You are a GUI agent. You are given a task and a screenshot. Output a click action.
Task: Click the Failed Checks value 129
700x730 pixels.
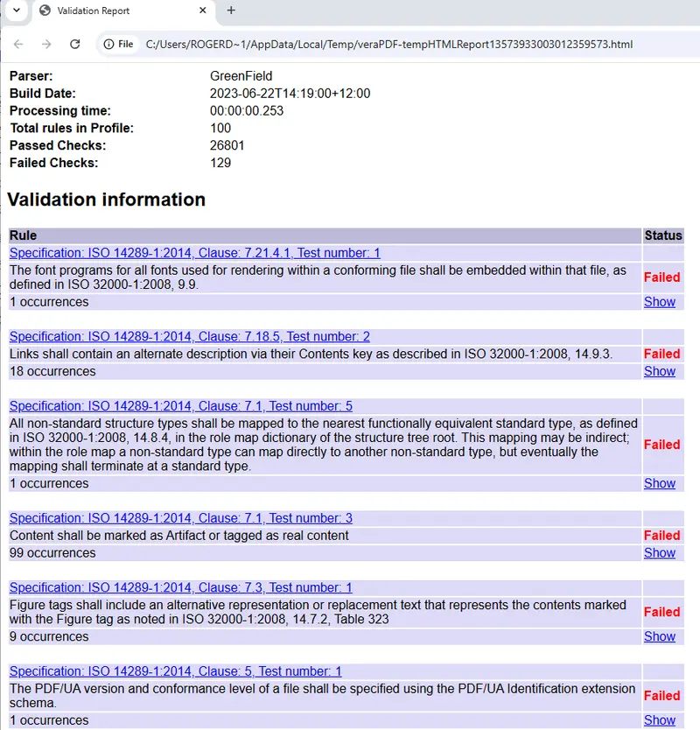(x=220, y=163)
